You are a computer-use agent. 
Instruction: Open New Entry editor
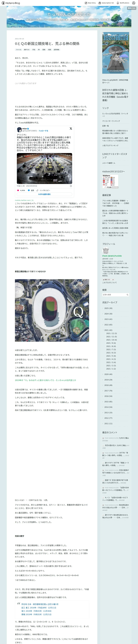tap(90, 3)
